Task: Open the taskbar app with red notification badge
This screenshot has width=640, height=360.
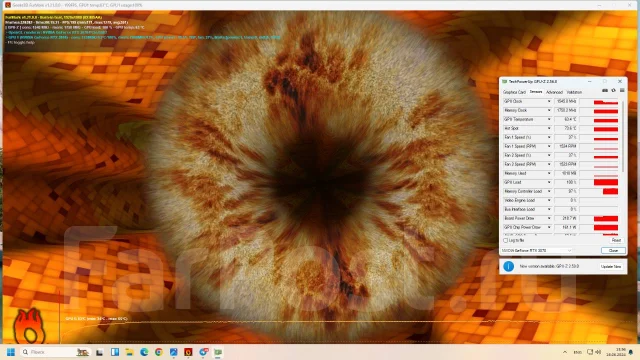Action: [x=203, y=352]
